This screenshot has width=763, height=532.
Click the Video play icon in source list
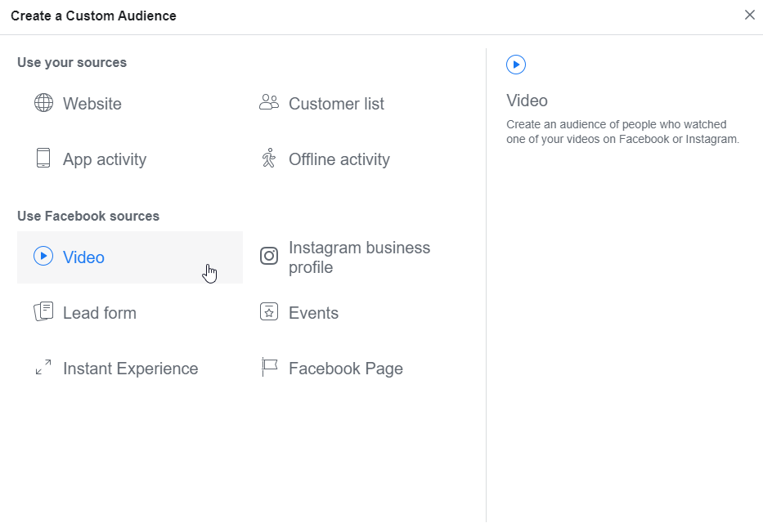click(43, 256)
